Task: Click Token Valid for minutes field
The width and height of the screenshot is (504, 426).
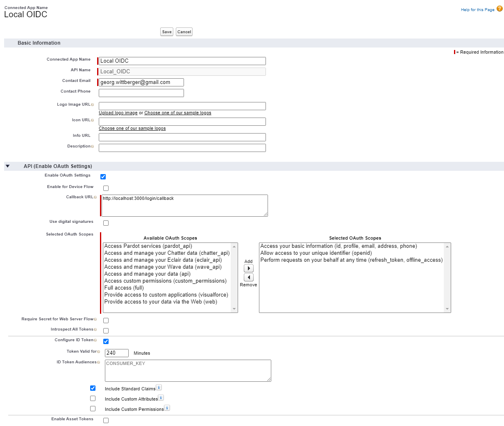Action: (x=117, y=353)
